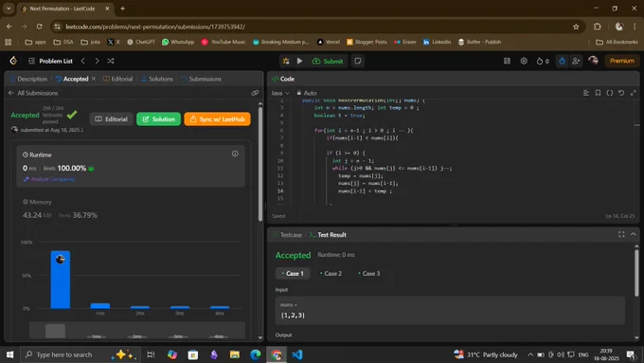Open the browser tab search dropdown
The height and width of the screenshot is (363, 644).
tap(9, 9)
